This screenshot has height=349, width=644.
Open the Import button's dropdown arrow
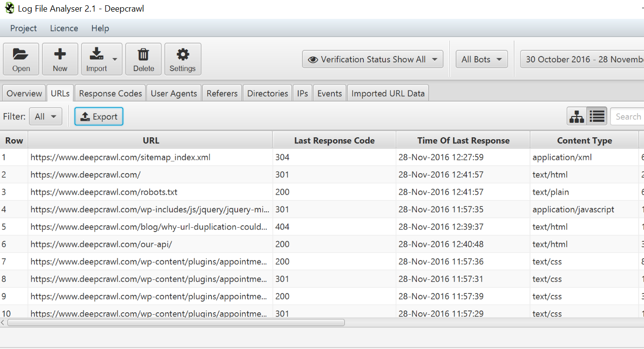tap(115, 59)
